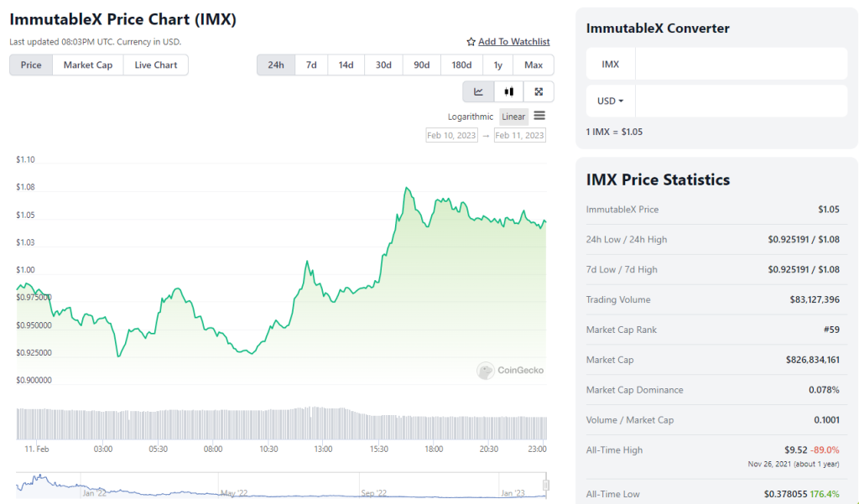Select the line chart view icon

click(478, 91)
